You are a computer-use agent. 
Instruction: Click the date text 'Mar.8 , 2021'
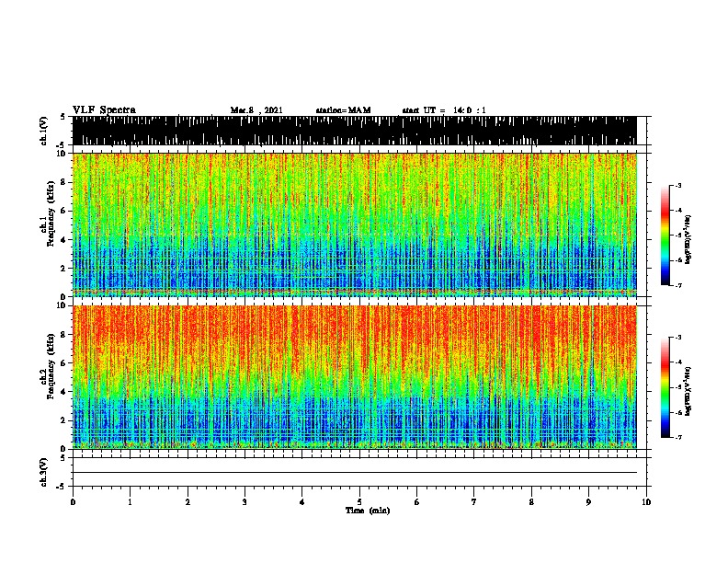pyautogui.click(x=256, y=110)
